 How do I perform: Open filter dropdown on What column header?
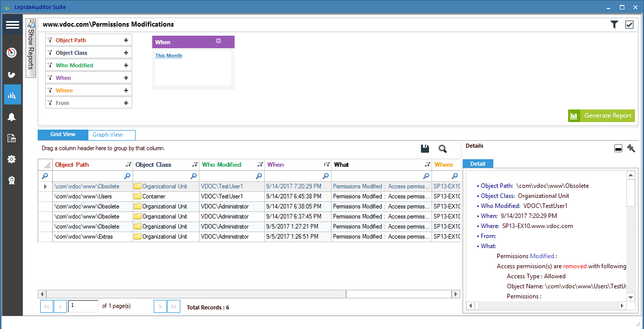(427, 165)
